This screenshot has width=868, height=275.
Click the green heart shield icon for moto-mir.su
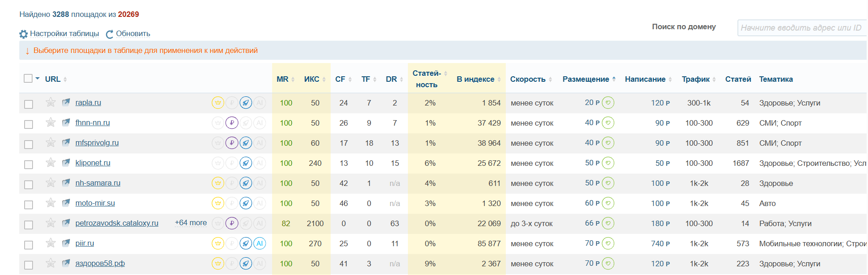click(x=608, y=203)
